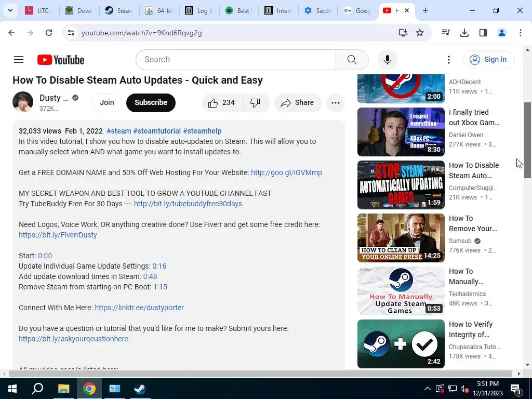Click the install app icon in address bar

coord(403,33)
